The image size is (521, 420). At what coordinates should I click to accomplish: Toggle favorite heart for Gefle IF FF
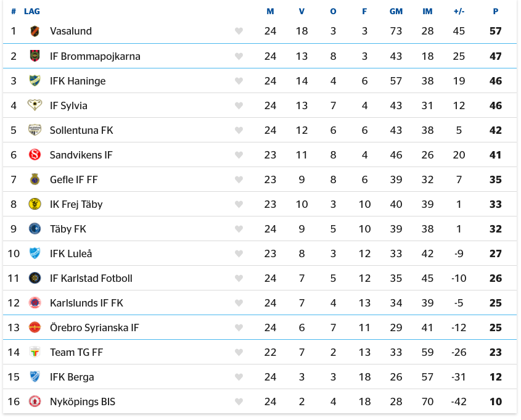coord(239,179)
